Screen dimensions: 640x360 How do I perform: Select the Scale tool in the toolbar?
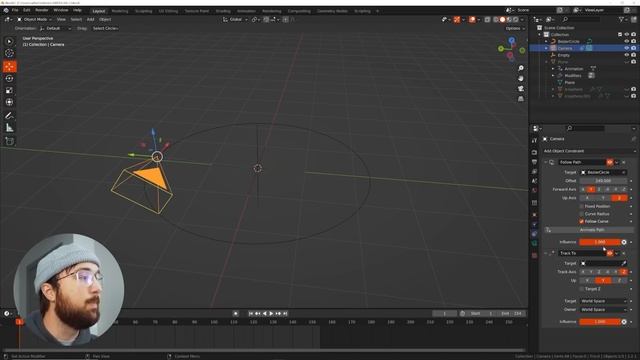click(9, 90)
